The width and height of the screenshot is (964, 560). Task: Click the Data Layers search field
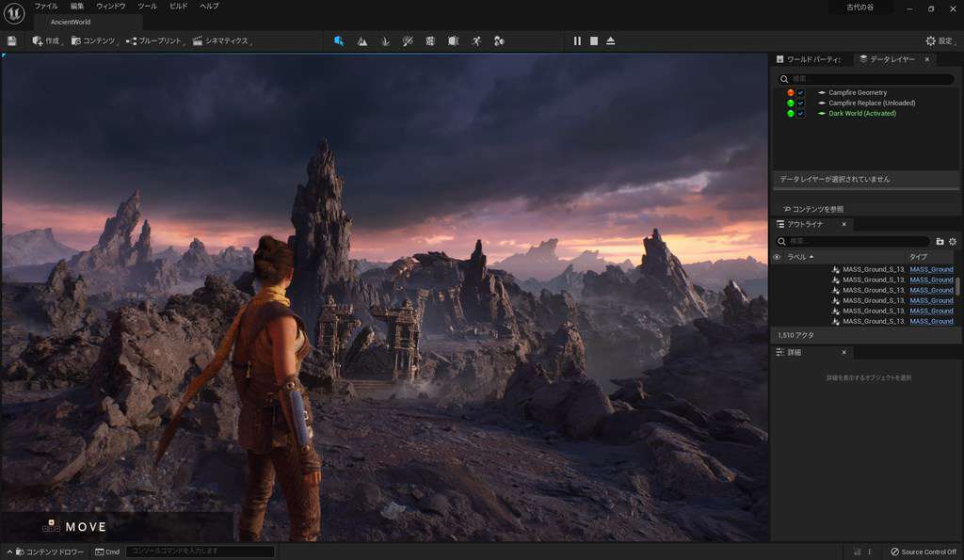866,79
